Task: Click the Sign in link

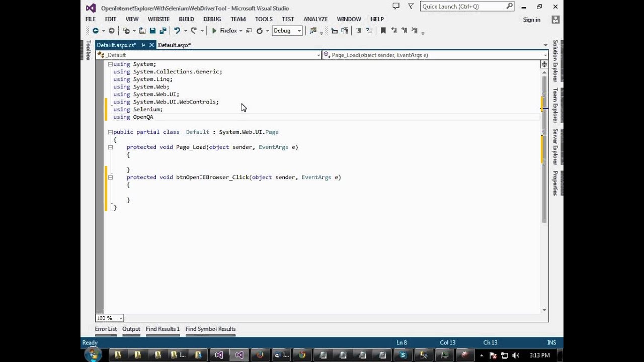Action: point(531,20)
